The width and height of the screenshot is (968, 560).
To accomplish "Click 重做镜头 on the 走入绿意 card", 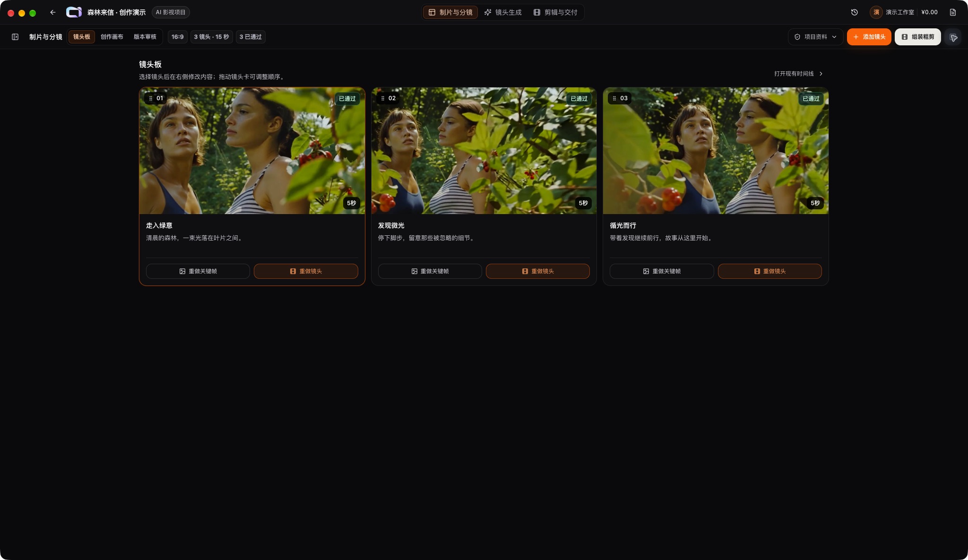I will (306, 271).
